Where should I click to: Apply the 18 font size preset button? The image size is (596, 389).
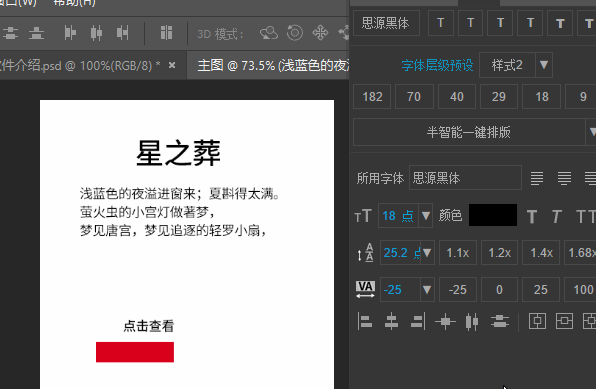(542, 97)
